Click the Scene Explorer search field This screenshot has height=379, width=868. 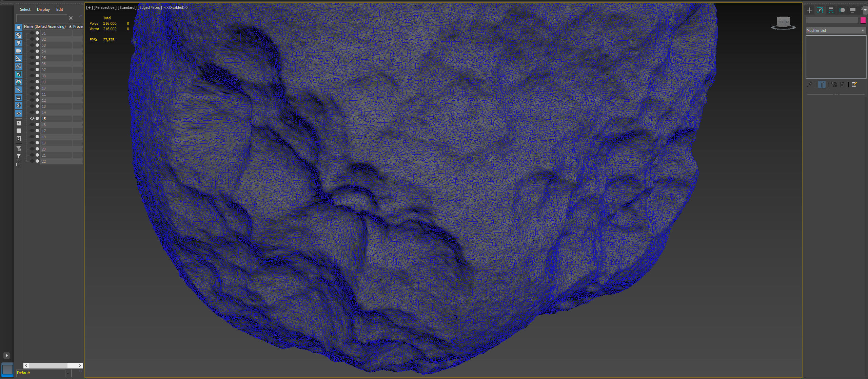click(42, 18)
